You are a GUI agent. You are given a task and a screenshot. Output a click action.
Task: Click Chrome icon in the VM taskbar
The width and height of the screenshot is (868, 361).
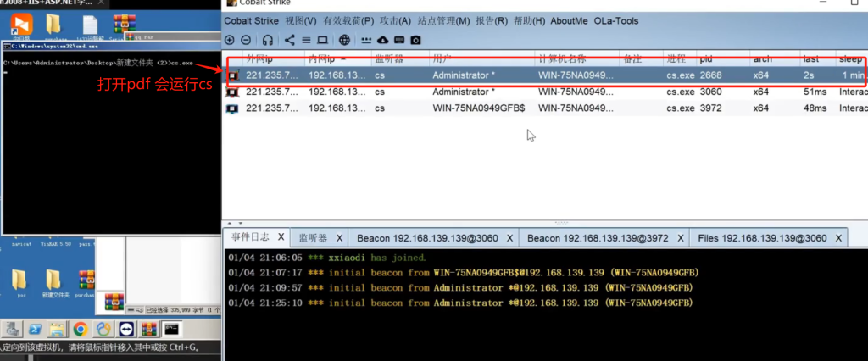pos(81,330)
